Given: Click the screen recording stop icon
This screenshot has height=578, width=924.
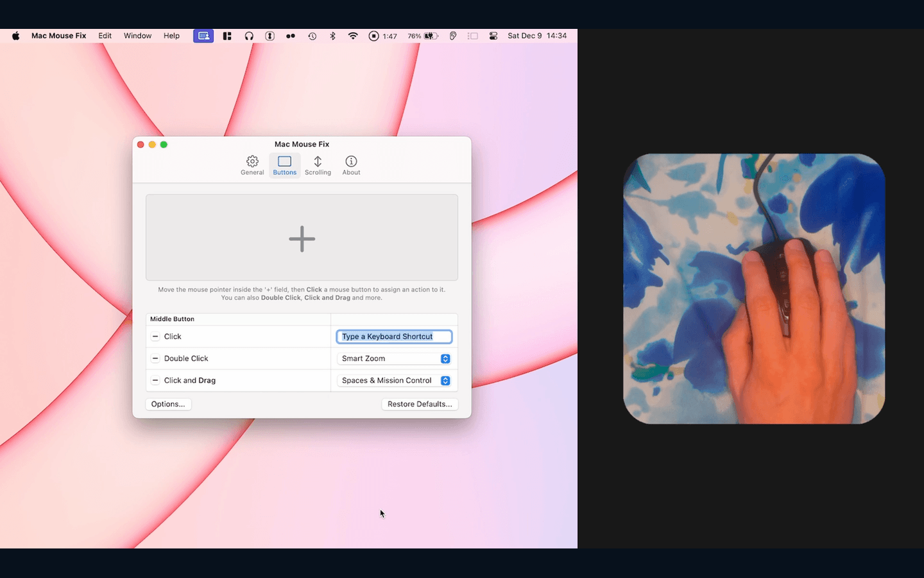Looking at the screenshot, I should coord(373,36).
